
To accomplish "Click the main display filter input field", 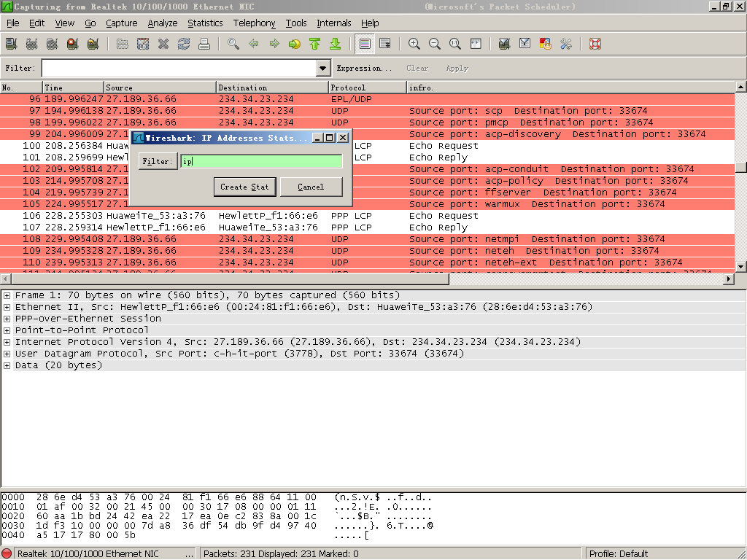I will (x=179, y=68).
